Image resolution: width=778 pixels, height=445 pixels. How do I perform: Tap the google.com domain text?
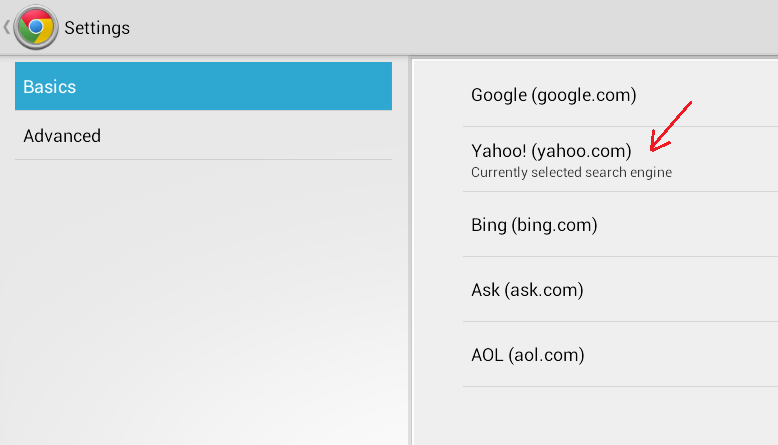pyautogui.click(x=584, y=95)
